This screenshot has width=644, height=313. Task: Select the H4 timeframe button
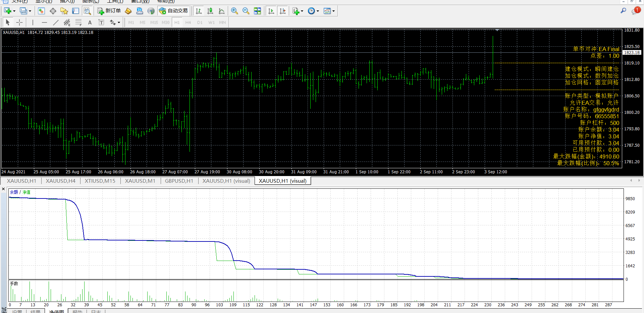point(188,23)
